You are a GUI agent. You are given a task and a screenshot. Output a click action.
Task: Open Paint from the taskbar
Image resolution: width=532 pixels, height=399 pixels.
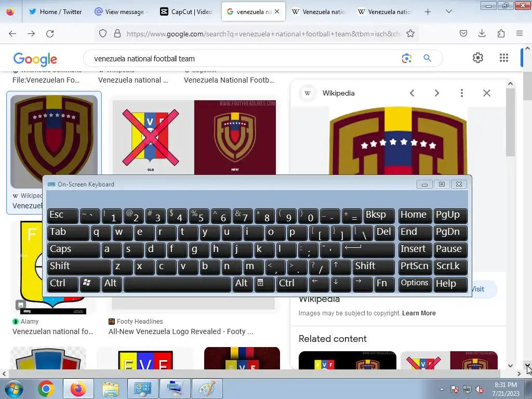[207, 389]
